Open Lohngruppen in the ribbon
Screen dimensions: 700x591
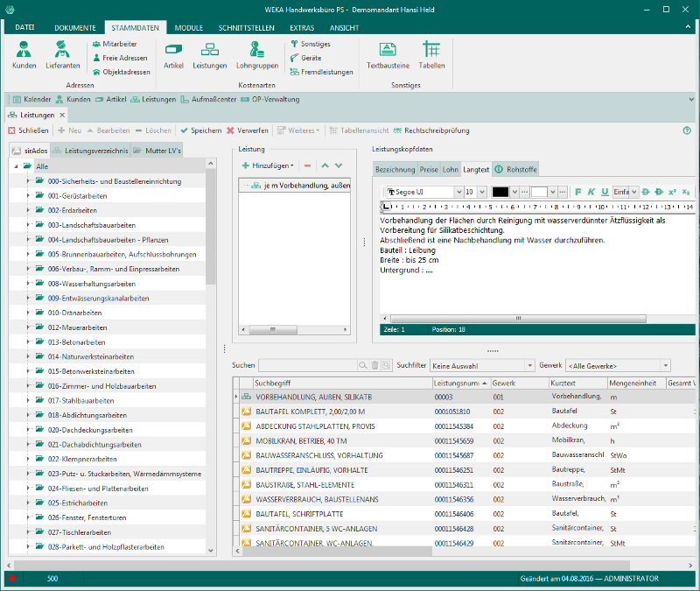click(256, 54)
